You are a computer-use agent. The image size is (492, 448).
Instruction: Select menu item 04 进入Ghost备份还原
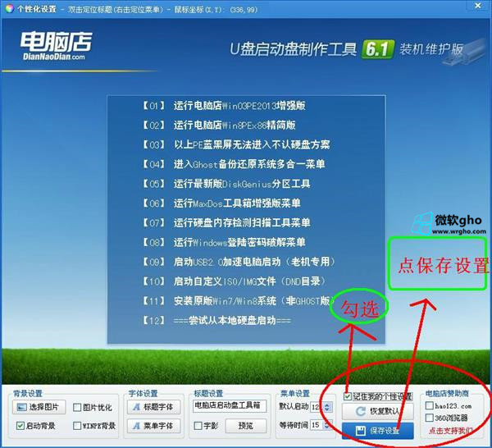point(233,164)
